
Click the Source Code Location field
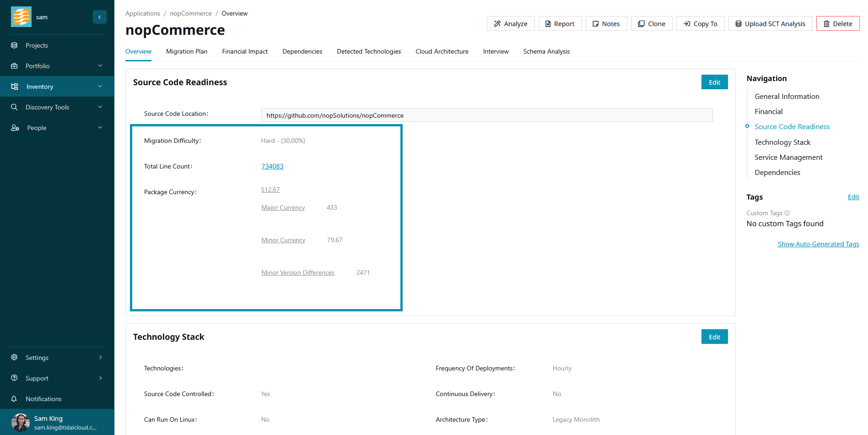point(486,115)
